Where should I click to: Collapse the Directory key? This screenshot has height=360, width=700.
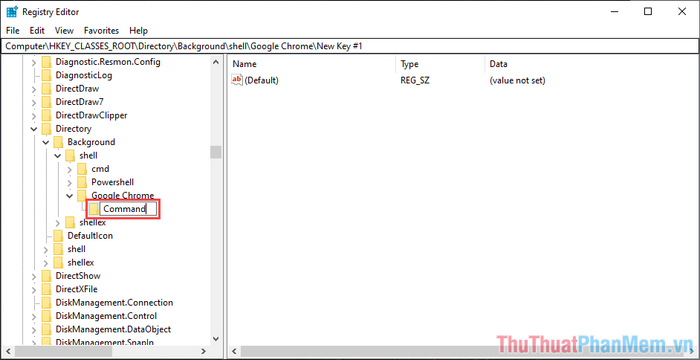[x=34, y=129]
